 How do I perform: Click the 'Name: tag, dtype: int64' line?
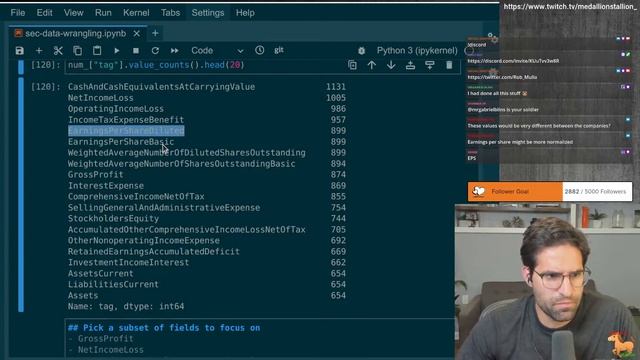pyautogui.click(x=126, y=307)
